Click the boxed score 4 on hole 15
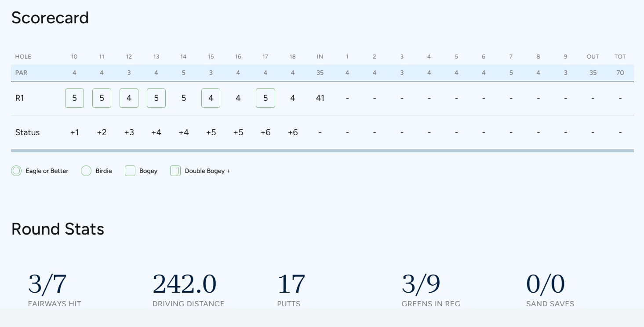 coord(211,98)
